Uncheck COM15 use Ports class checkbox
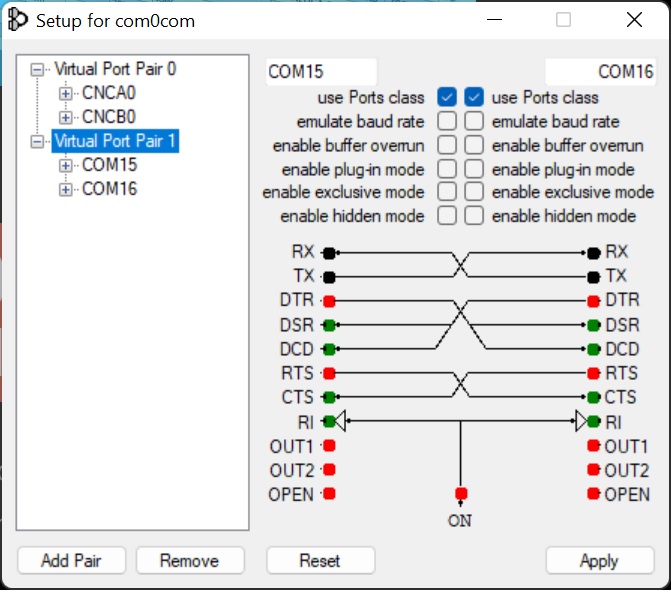The image size is (671, 590). point(447,97)
